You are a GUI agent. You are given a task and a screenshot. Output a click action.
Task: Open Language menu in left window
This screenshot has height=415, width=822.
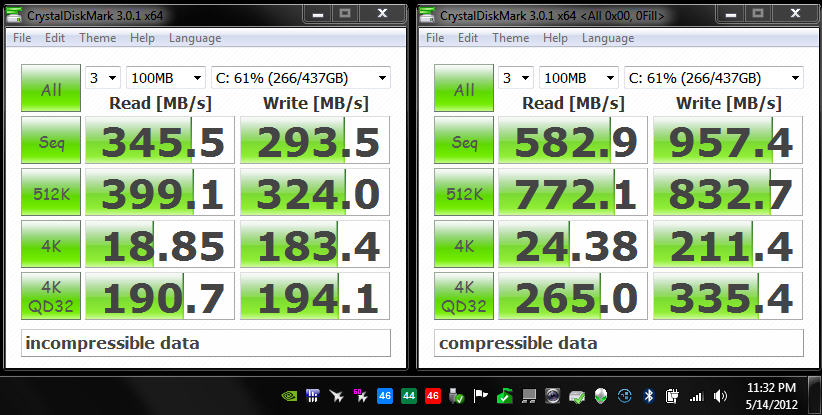pos(195,38)
